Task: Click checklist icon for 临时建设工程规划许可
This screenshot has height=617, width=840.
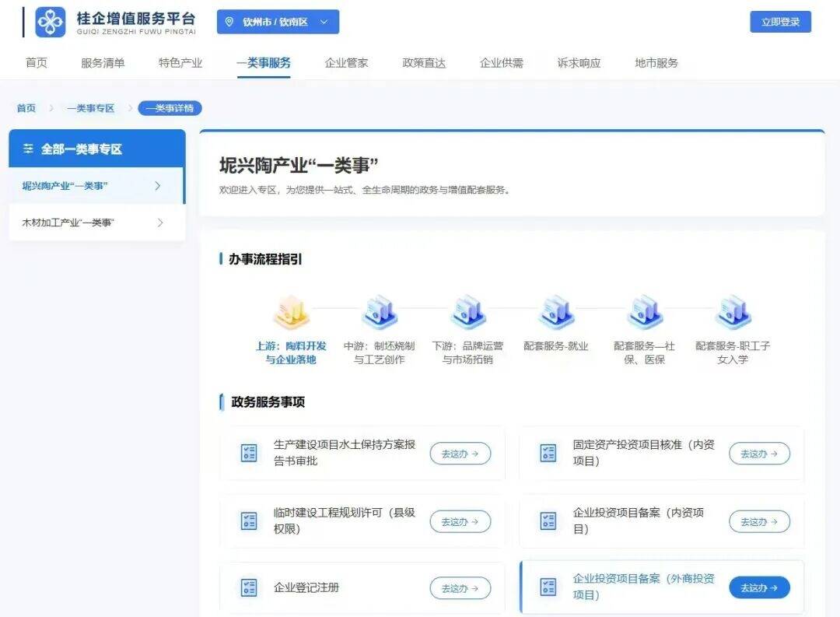Action: (x=249, y=521)
